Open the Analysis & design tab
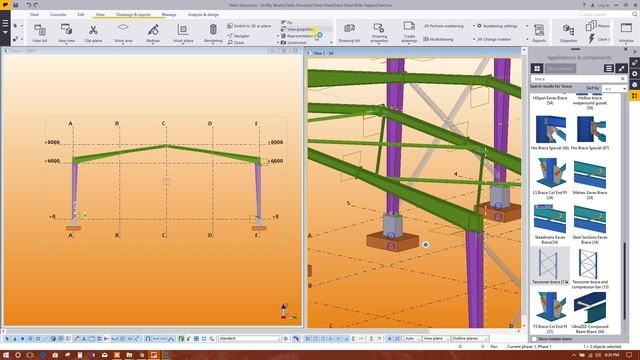This screenshot has height=360, width=640. (x=203, y=14)
